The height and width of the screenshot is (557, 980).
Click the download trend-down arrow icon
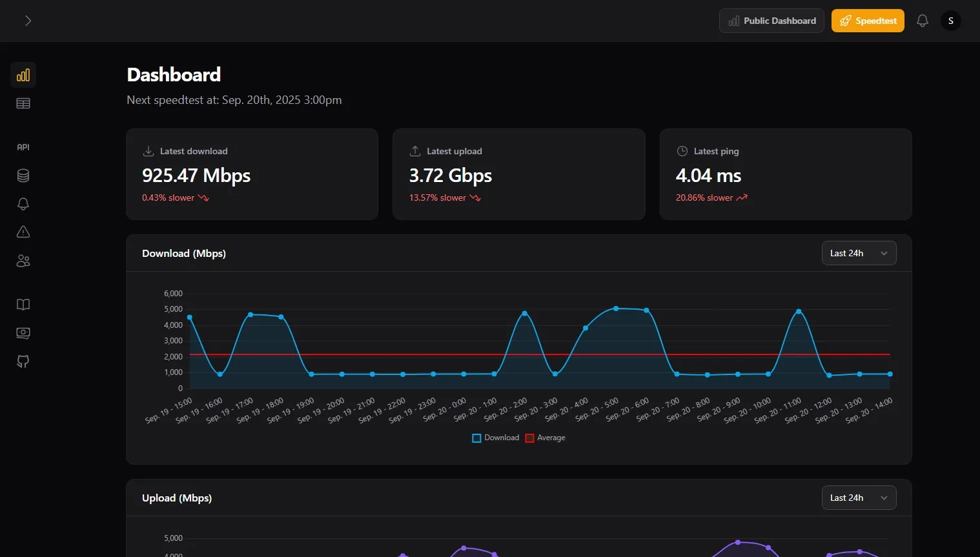tap(203, 197)
